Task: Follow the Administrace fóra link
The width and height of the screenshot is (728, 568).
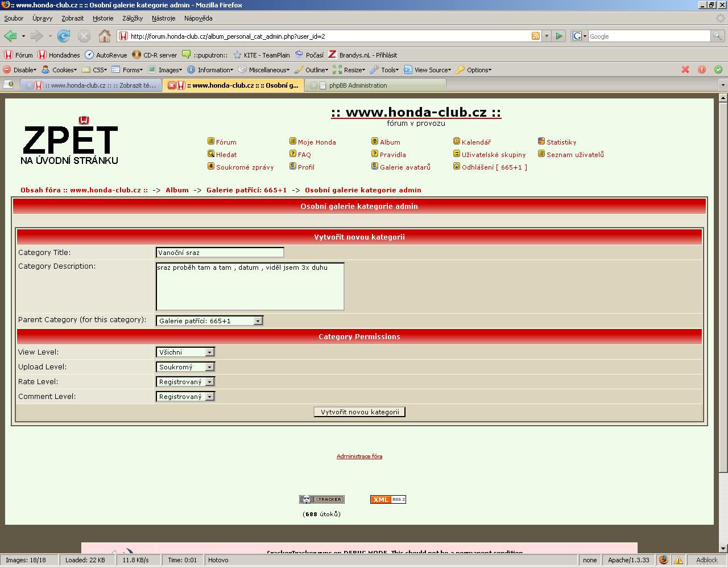Action: pyautogui.click(x=359, y=456)
